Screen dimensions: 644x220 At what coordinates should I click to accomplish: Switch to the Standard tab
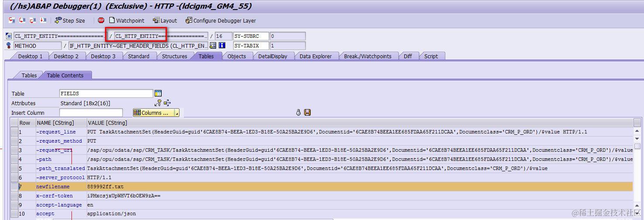(x=139, y=56)
